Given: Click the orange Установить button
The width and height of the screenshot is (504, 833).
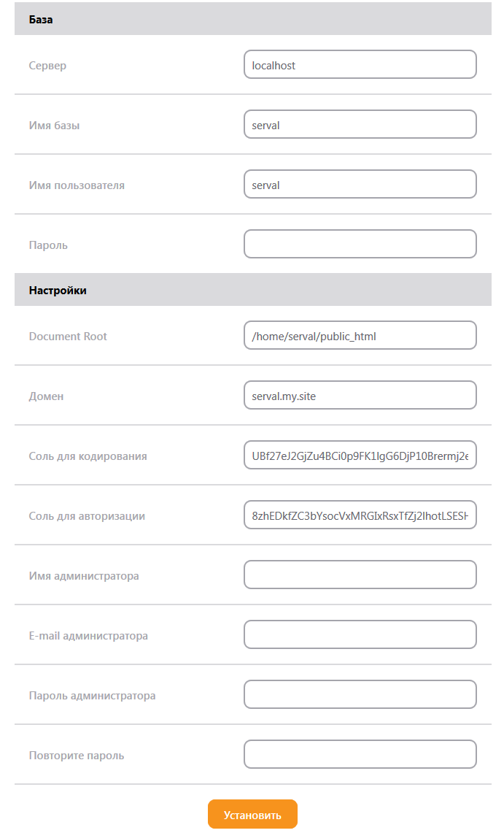Looking at the screenshot, I should (252, 815).
